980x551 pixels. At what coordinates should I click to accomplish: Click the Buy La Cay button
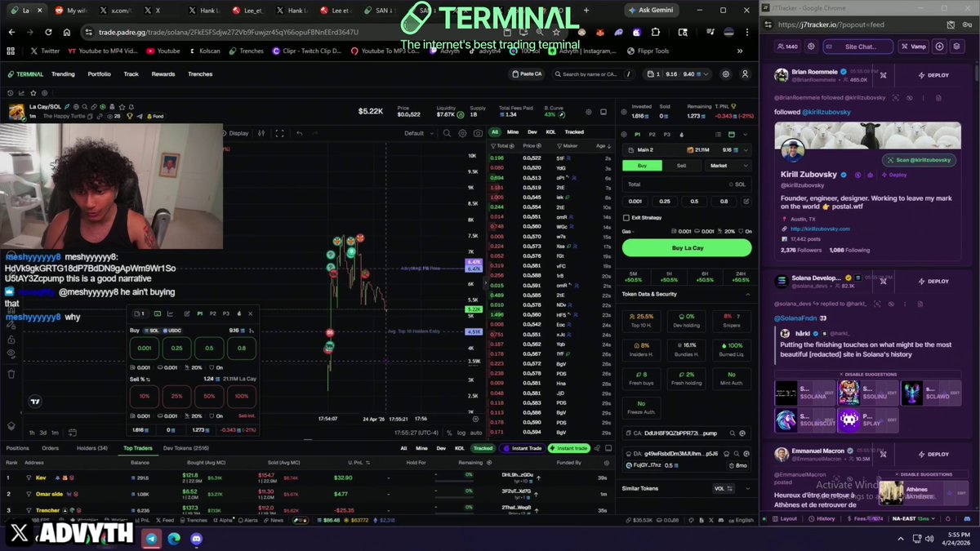click(x=687, y=248)
